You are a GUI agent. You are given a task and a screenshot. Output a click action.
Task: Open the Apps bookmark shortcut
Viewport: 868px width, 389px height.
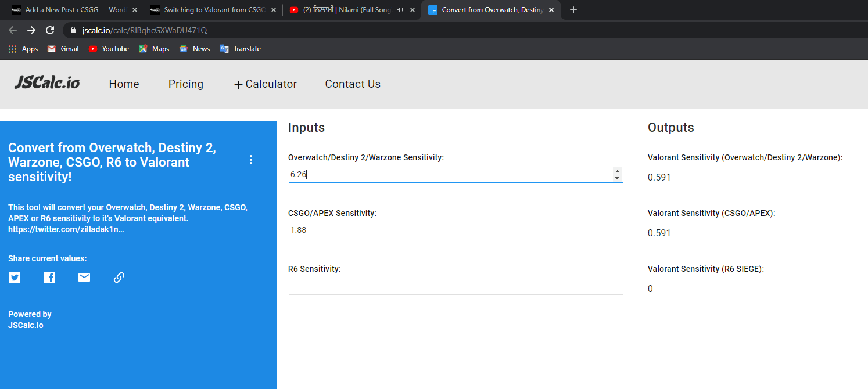pyautogui.click(x=23, y=49)
